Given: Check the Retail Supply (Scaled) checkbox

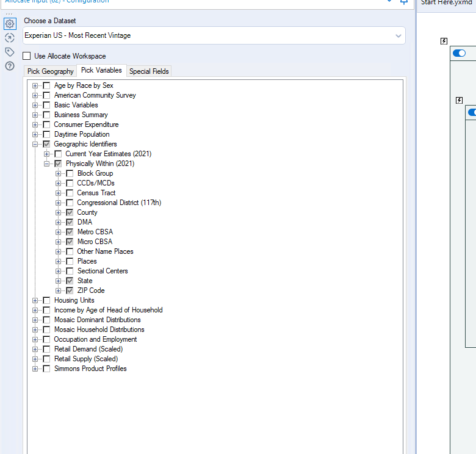Looking at the screenshot, I should [x=46, y=359].
